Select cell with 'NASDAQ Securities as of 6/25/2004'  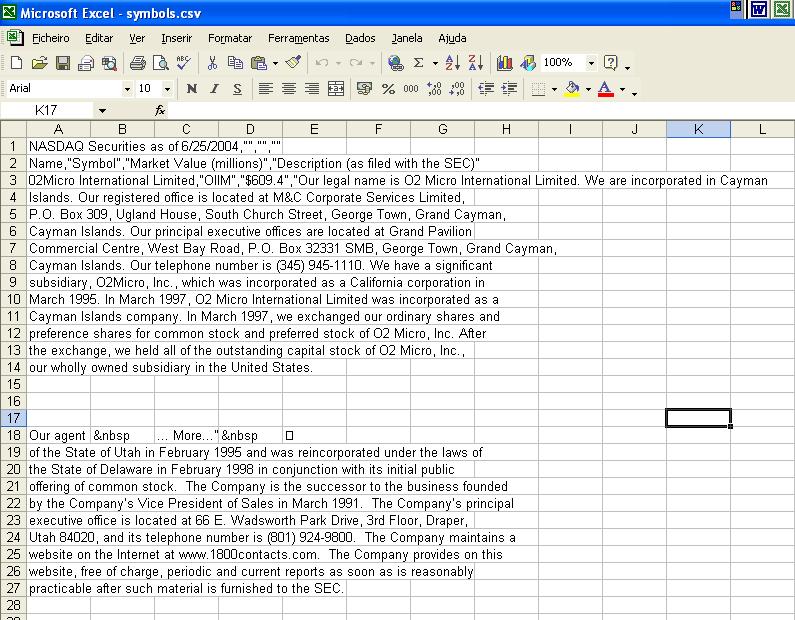coord(59,147)
